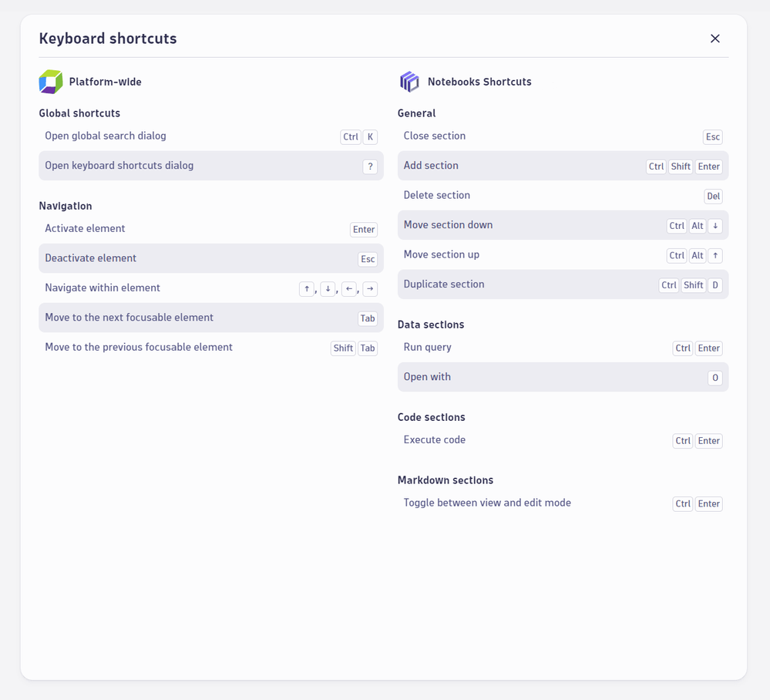
Task: Click the Platform-wide cube logo icon
Action: click(x=51, y=82)
